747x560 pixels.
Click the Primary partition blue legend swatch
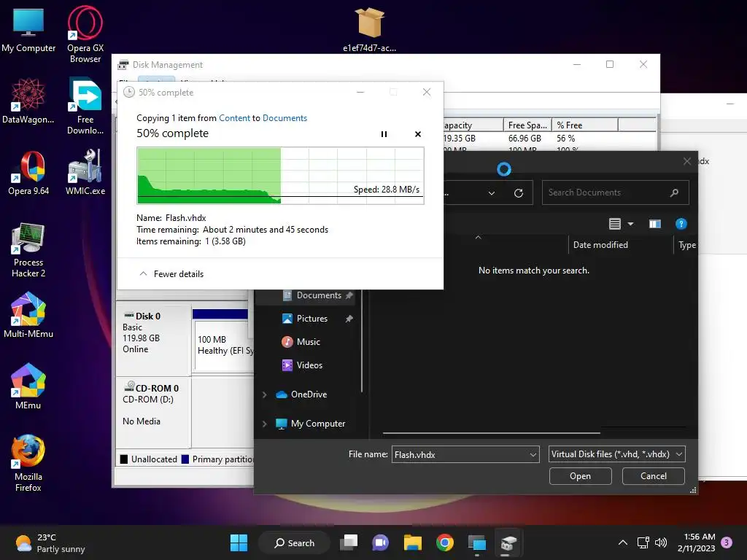185,459
